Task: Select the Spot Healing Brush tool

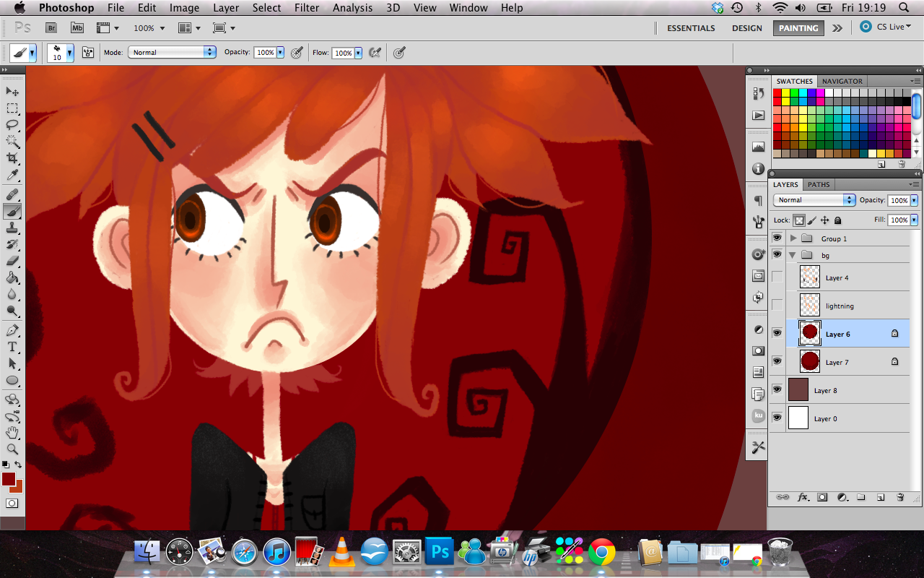Action: pos(12,194)
